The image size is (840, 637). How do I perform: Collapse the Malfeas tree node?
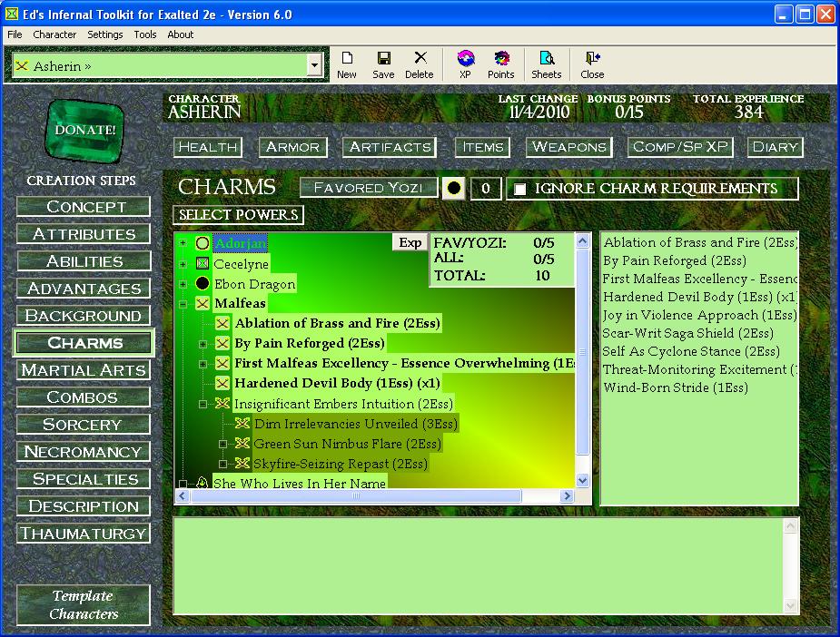tap(183, 304)
